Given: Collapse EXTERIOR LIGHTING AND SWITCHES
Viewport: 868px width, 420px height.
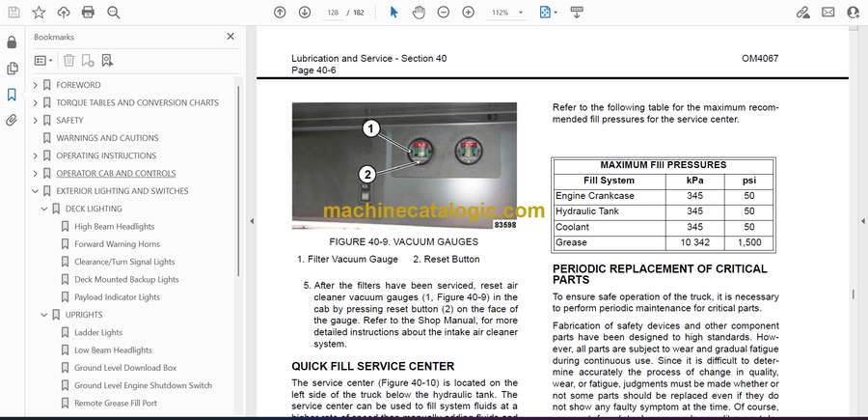Looking at the screenshot, I should pos(36,191).
